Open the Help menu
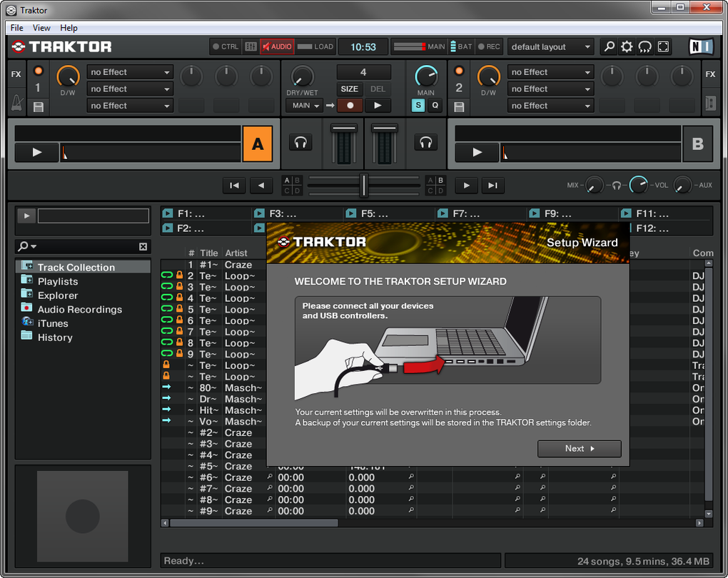Viewport: 728px width, 578px height. (69, 28)
